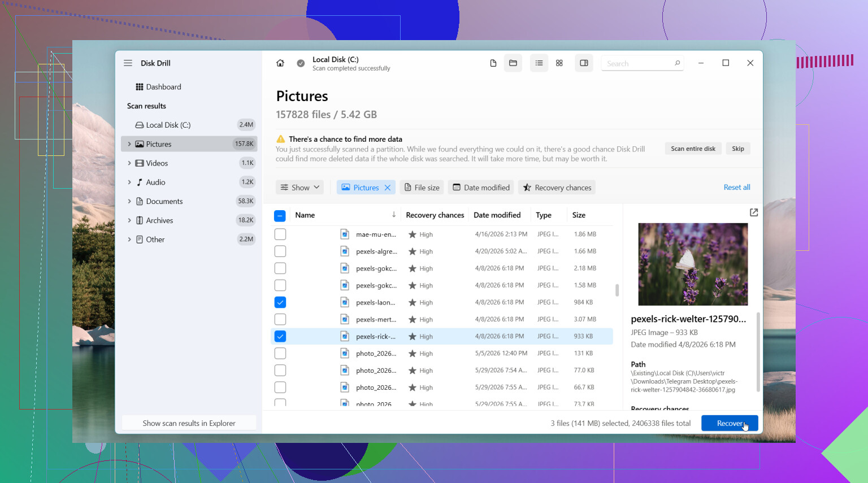
Task: Click the file list vertical scrollbar
Action: [x=617, y=290]
